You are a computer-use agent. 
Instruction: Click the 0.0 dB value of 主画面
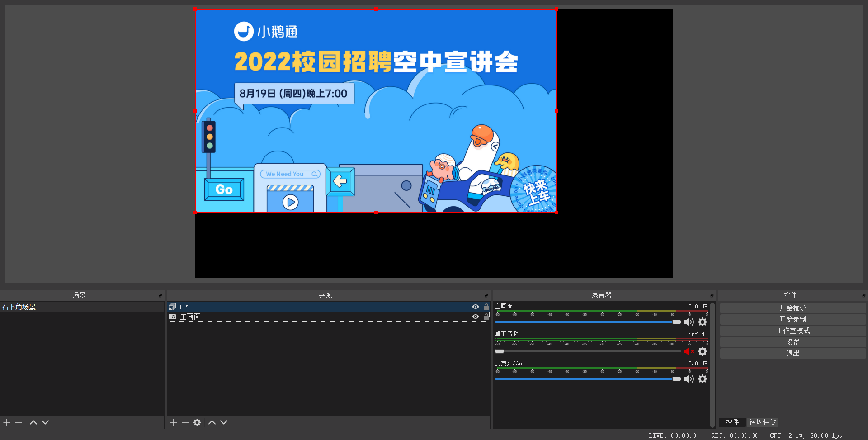point(698,307)
